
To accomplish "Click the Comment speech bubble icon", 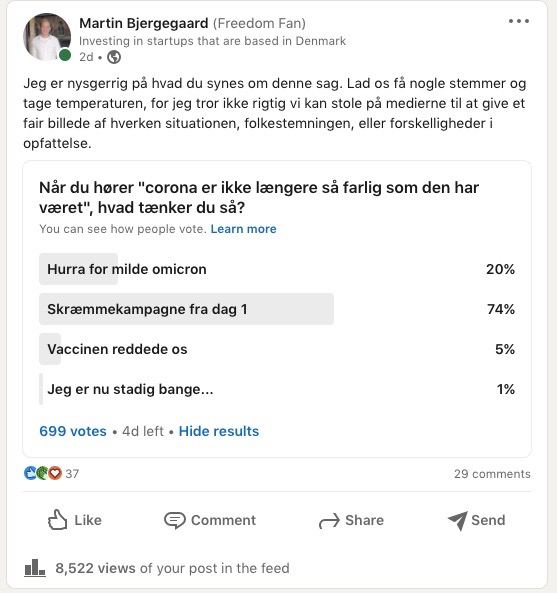I will click(x=174, y=520).
